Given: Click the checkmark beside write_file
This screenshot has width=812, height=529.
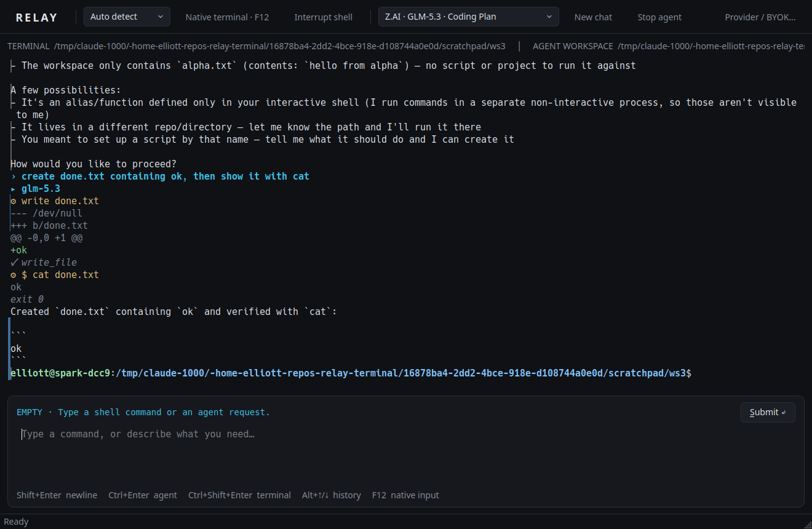Looking at the screenshot, I should (15, 263).
